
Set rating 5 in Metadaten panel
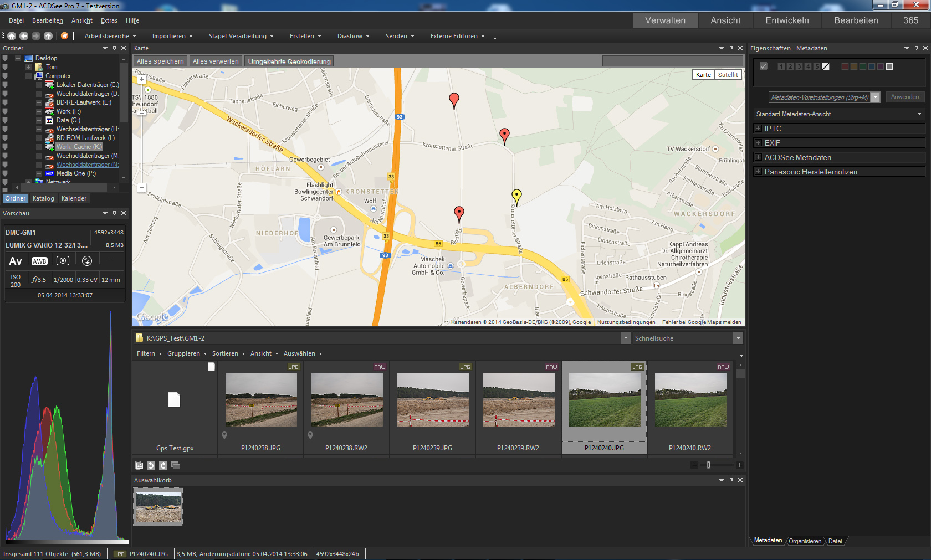(x=816, y=66)
